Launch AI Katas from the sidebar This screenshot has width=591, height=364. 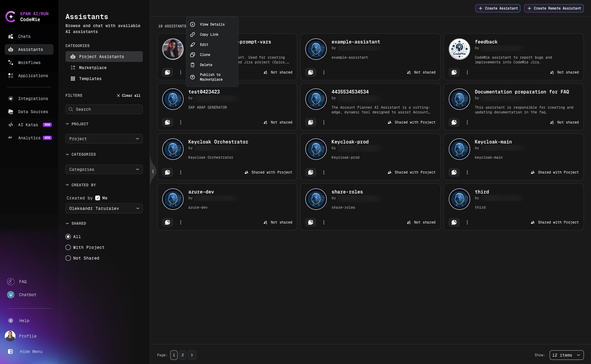tap(28, 125)
